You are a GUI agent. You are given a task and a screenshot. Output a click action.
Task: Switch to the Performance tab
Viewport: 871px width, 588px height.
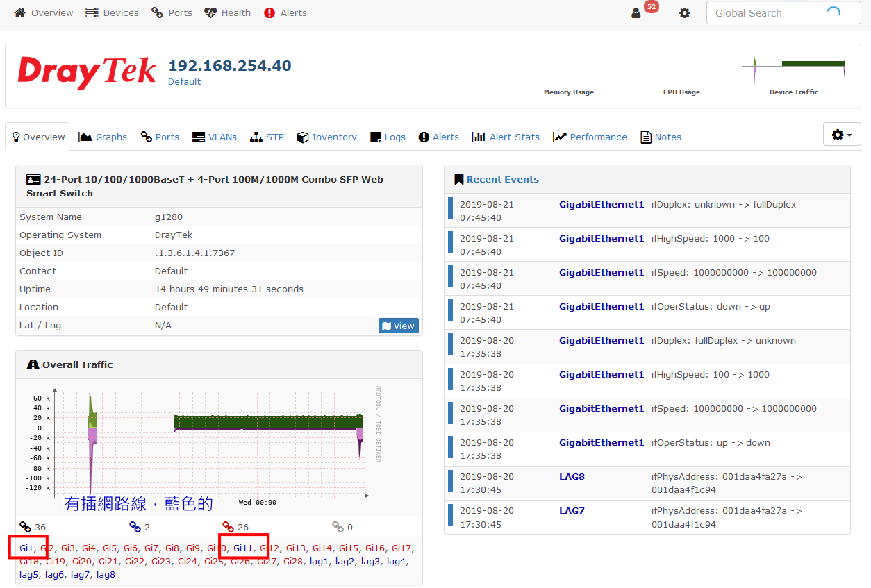tap(590, 137)
